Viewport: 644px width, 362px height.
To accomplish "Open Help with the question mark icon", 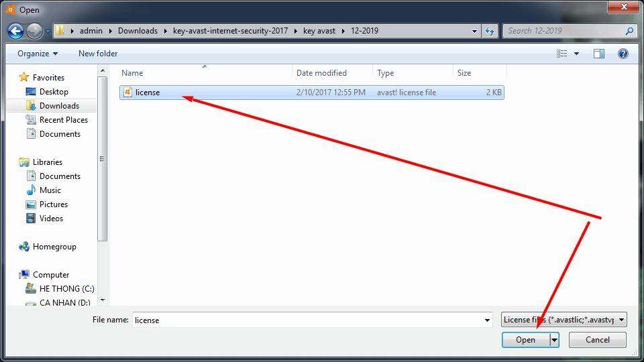I will tap(623, 54).
